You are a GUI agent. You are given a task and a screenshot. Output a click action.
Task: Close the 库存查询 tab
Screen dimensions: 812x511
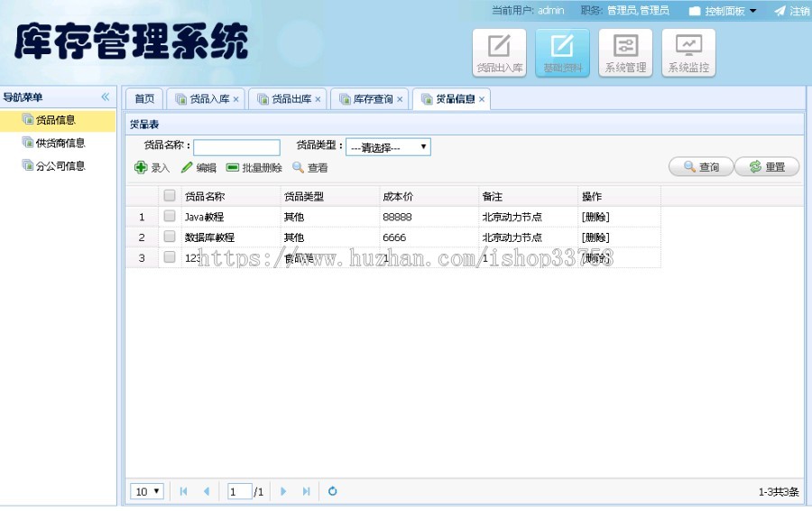coord(400,99)
